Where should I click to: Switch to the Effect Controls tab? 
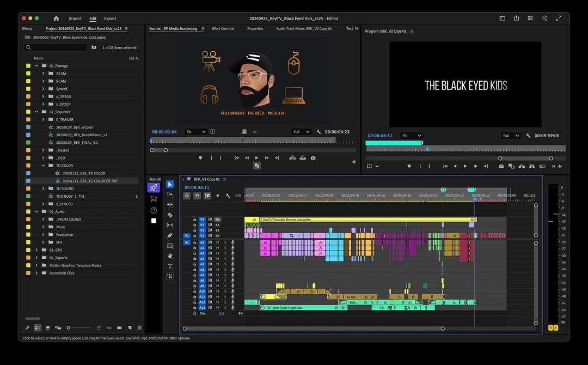[223, 29]
